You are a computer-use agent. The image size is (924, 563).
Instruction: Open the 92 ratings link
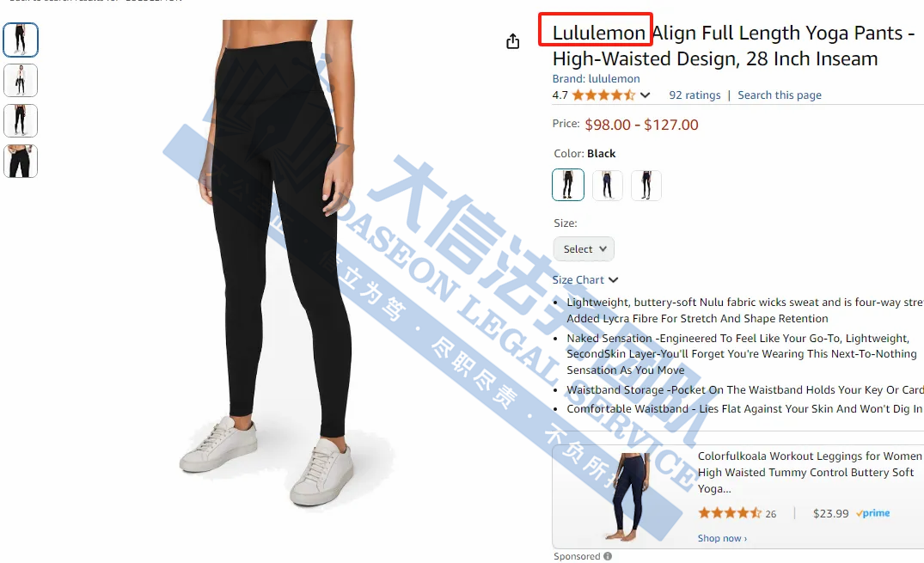[695, 95]
